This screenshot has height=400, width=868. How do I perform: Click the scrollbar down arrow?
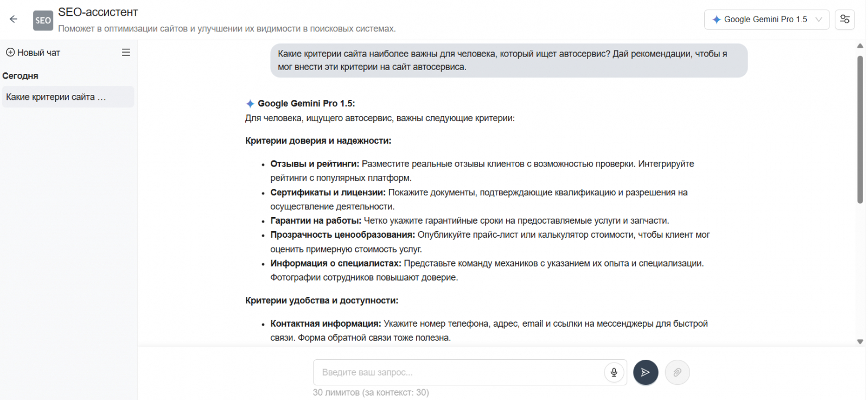pos(860,341)
